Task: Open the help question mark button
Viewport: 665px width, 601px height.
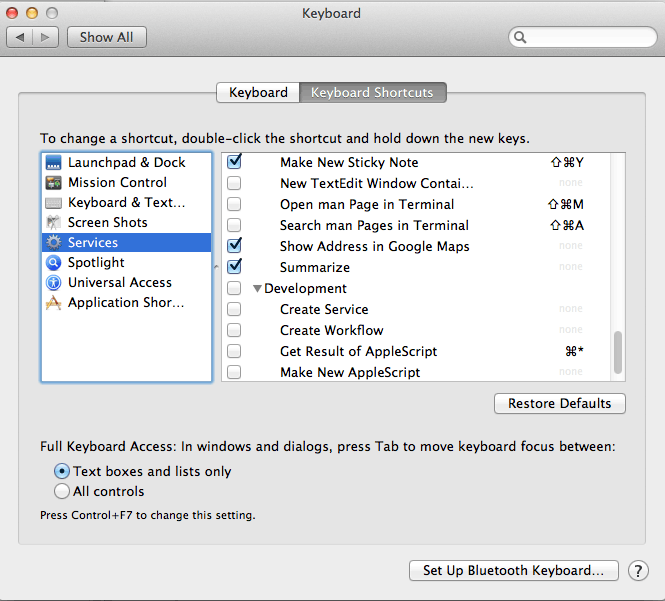Action: click(x=638, y=570)
